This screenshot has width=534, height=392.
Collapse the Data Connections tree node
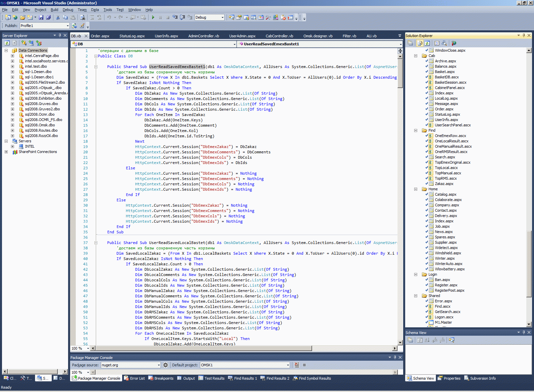coord(6,50)
